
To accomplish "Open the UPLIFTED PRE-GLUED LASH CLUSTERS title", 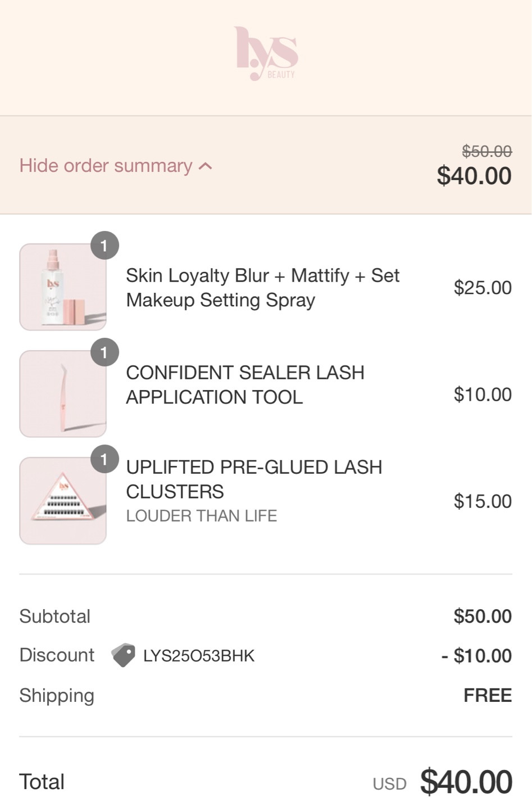I will pyautogui.click(x=254, y=479).
